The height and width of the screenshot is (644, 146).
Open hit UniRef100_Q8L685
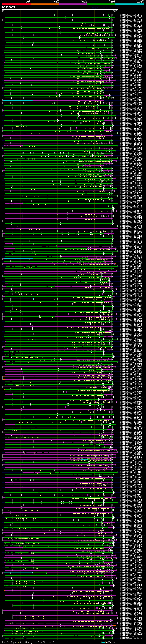[131, 15]
